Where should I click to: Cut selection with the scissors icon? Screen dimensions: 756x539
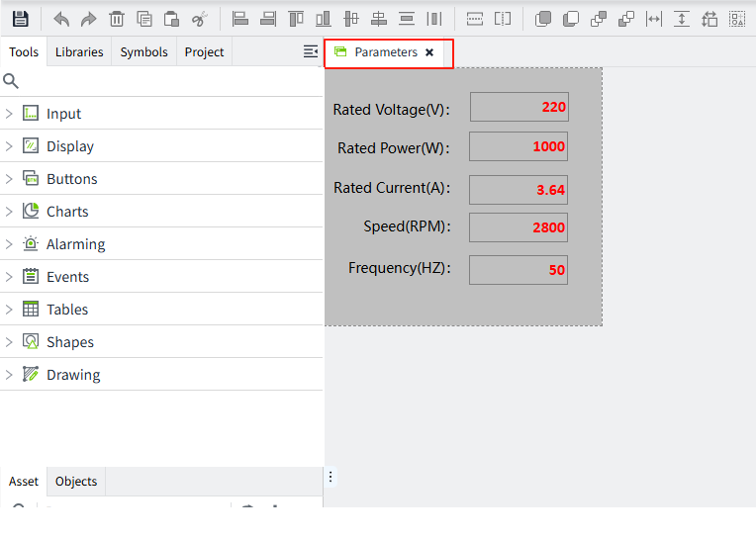[199, 19]
